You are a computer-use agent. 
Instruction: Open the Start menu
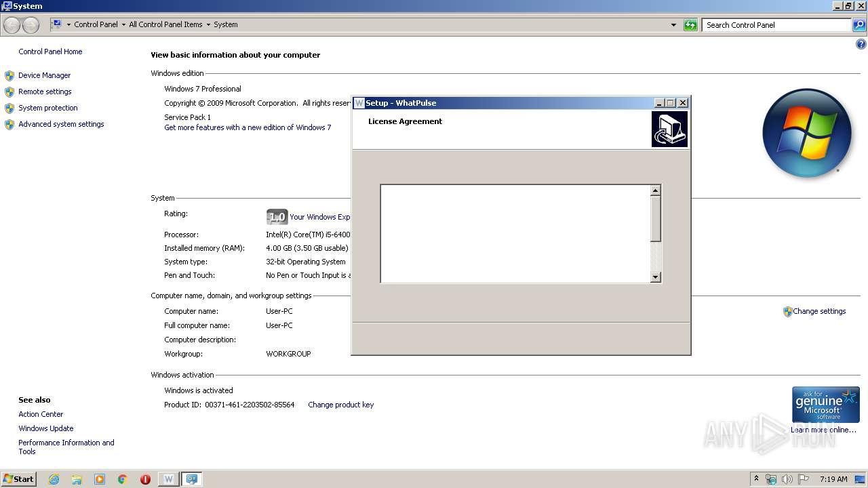pos(18,479)
